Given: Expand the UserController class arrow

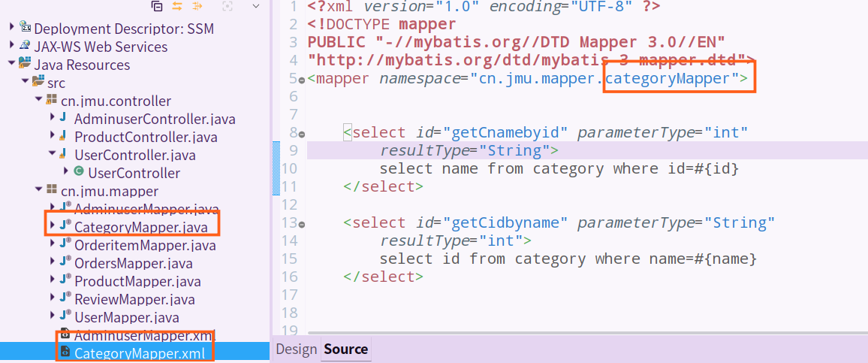Looking at the screenshot, I should (x=66, y=172).
